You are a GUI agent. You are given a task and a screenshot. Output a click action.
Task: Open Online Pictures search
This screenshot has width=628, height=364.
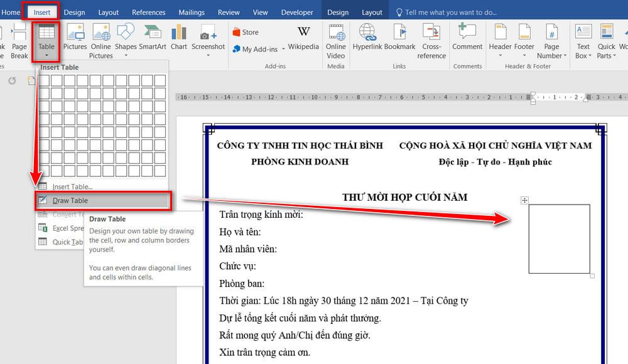tap(101, 41)
